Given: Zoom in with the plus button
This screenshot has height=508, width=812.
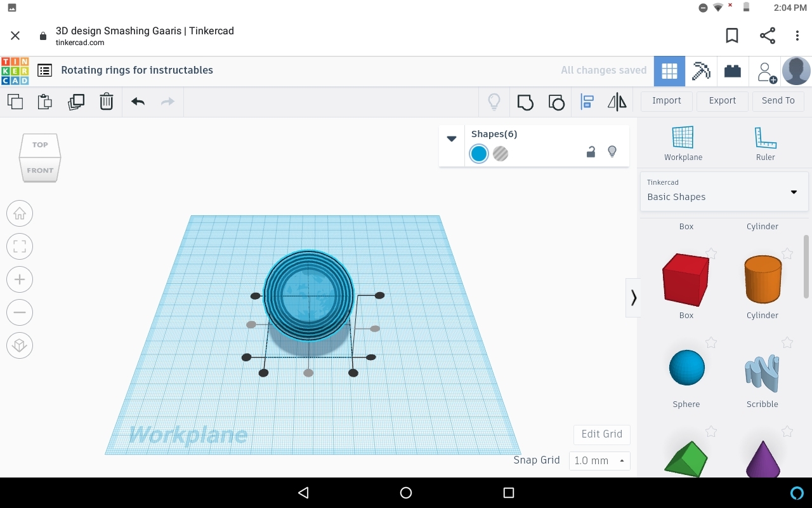Looking at the screenshot, I should coord(20,279).
